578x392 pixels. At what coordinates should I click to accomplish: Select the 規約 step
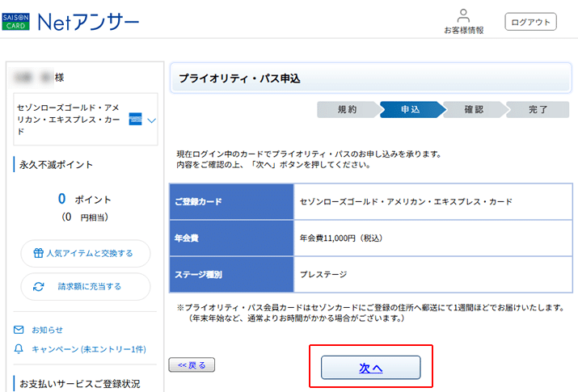pos(347,110)
